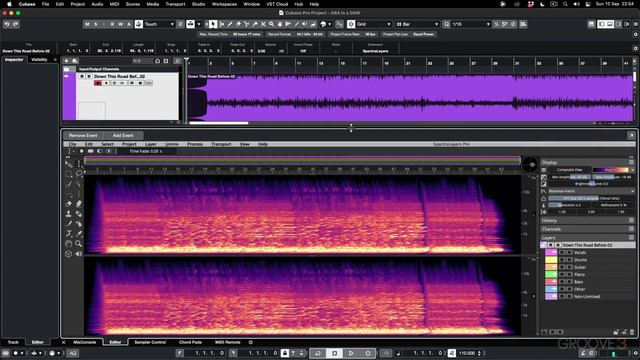Image resolution: width=640 pixels, height=360 pixels.
Task: Select the Glue tool in Cubase toolbar
Action: click(x=255, y=24)
